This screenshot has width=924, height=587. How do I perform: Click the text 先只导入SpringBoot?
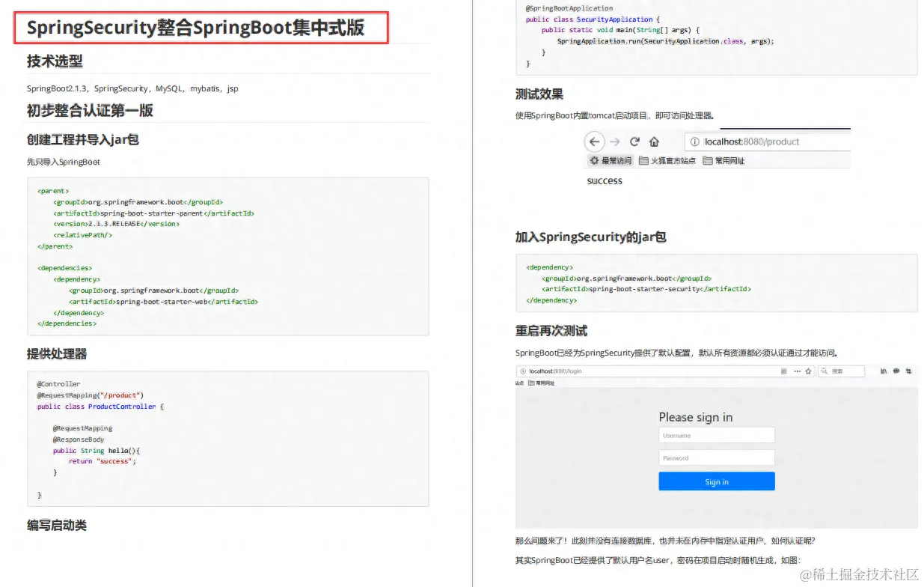(x=64, y=162)
